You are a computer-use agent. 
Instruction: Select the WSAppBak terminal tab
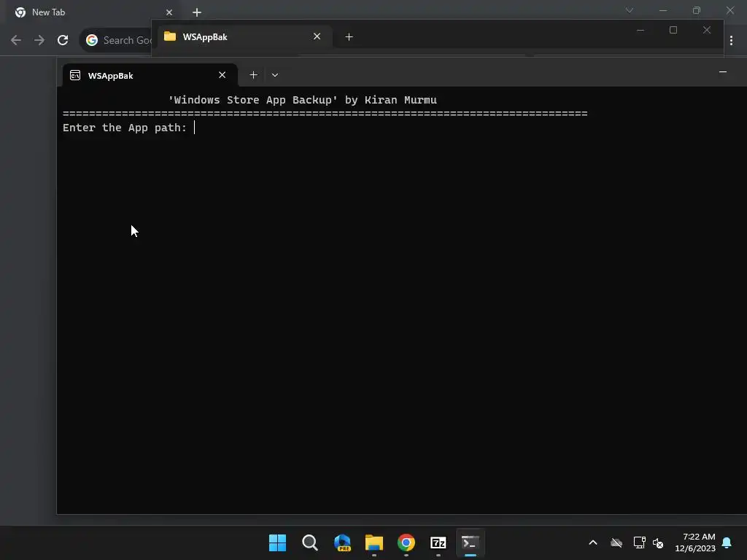tap(150, 75)
